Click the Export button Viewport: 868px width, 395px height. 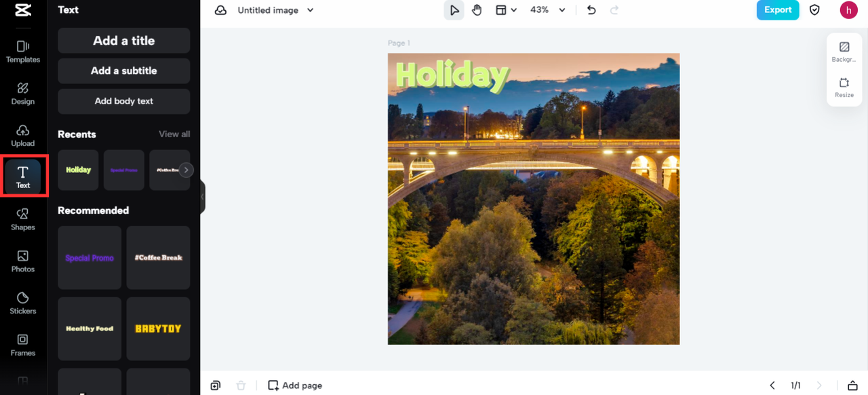pos(778,10)
